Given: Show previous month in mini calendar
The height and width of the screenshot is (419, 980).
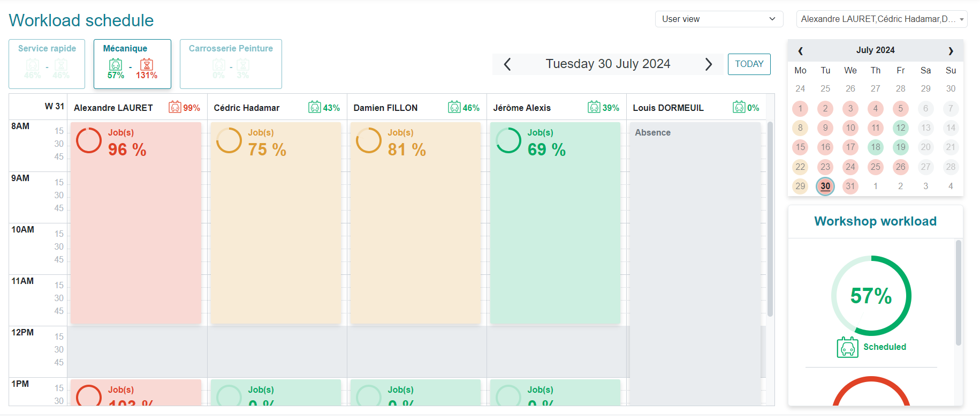Looking at the screenshot, I should [800, 50].
